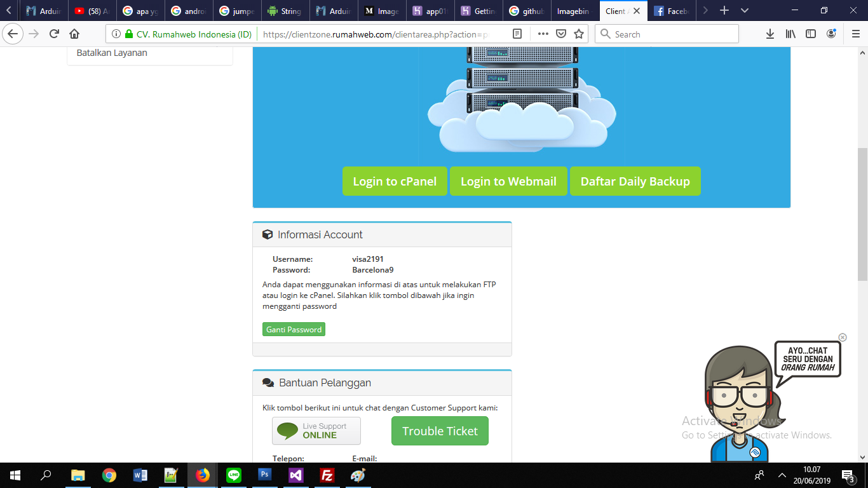Save page to Pocket
This screenshot has width=868, height=488.
point(561,34)
